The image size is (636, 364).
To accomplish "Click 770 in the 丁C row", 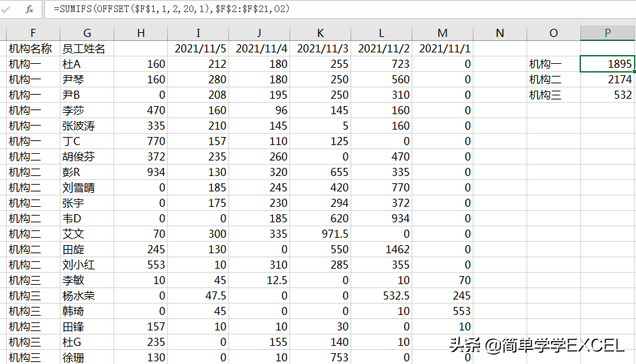I will [141, 141].
